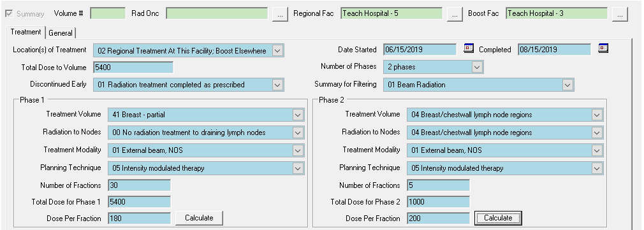The image size is (644, 230).
Task: Browse Boost Fac with ellipsis button
Action: [620, 14]
